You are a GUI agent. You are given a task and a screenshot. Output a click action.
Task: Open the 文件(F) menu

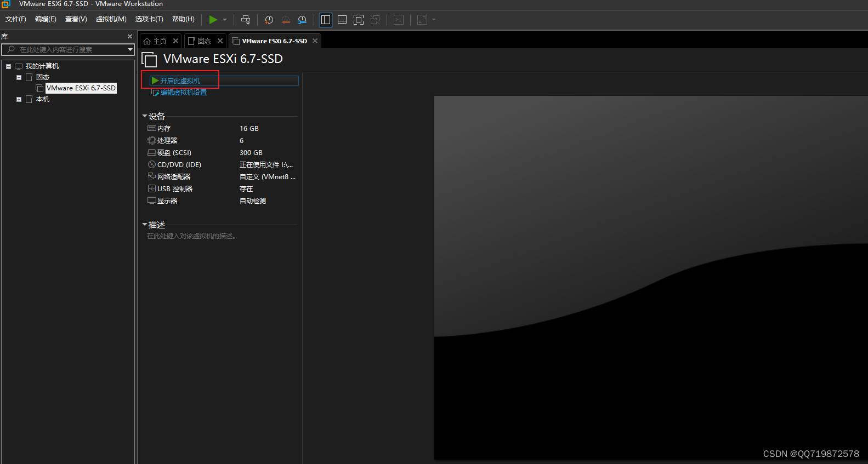pyautogui.click(x=16, y=19)
